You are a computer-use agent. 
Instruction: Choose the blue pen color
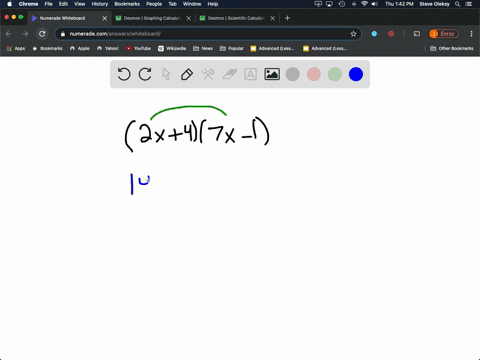[x=356, y=74]
